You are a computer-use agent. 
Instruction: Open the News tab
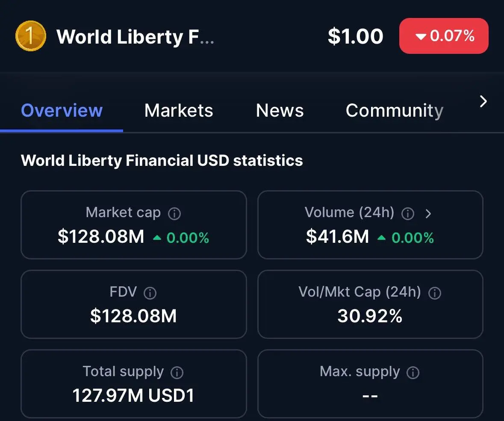280,111
